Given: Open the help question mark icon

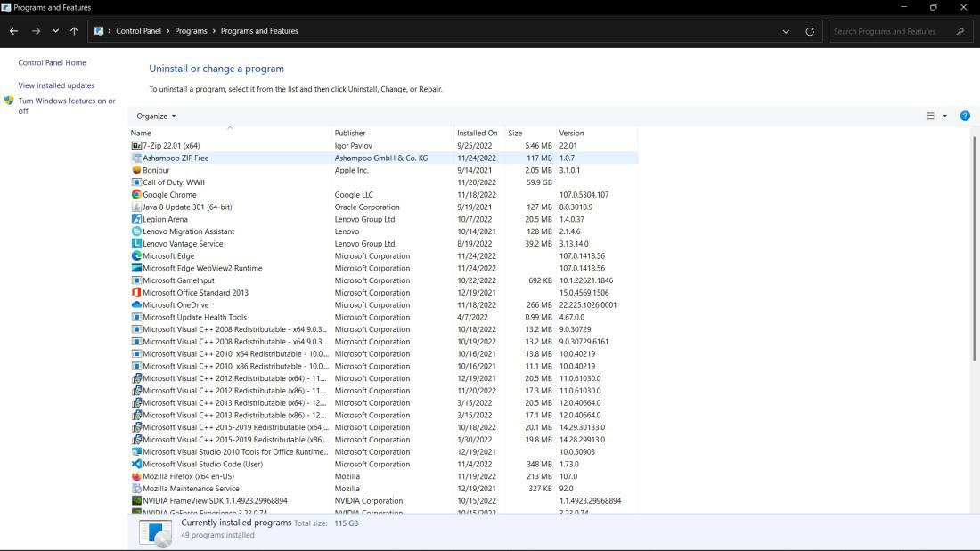Looking at the screenshot, I should pos(964,116).
